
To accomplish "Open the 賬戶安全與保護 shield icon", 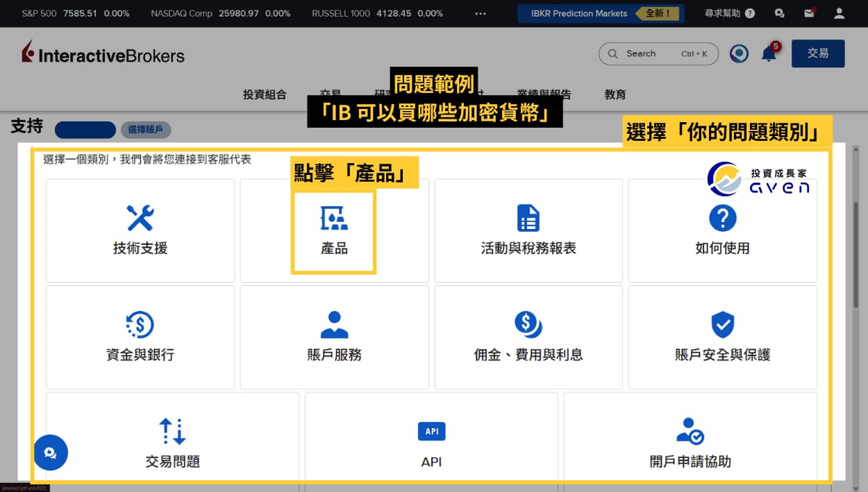I will [722, 324].
